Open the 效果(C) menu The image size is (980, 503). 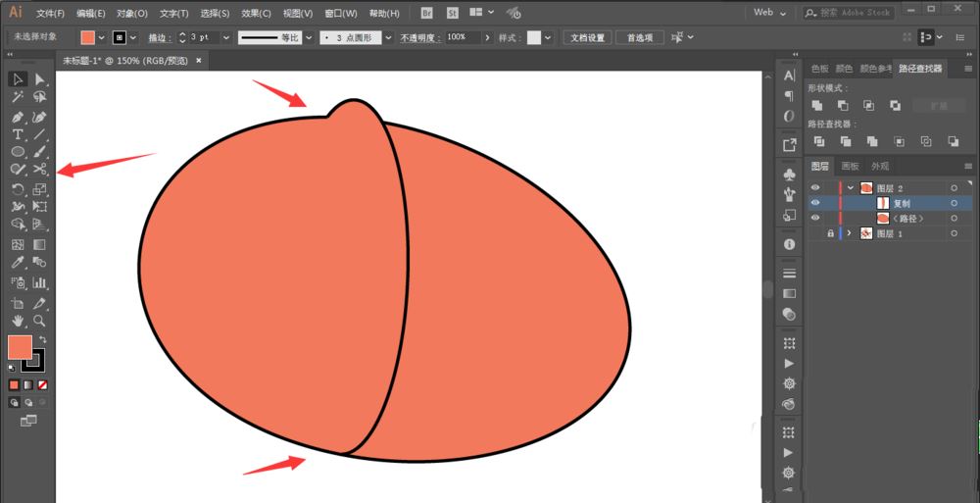click(256, 14)
